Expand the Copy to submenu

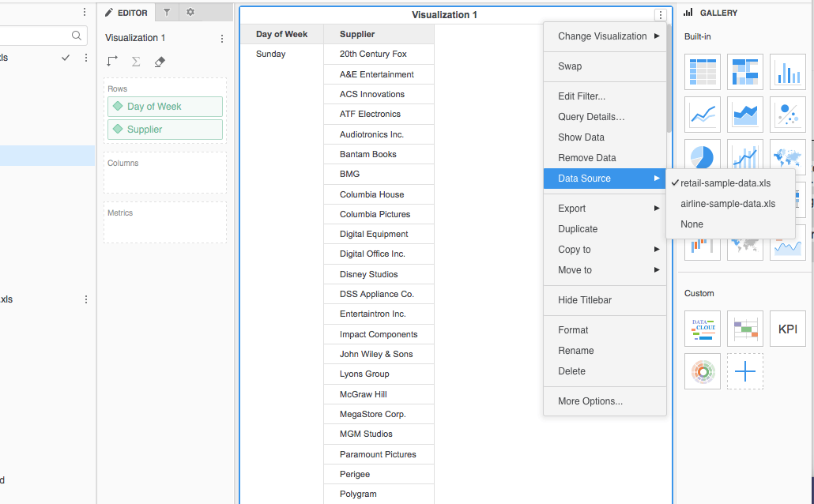pos(605,249)
